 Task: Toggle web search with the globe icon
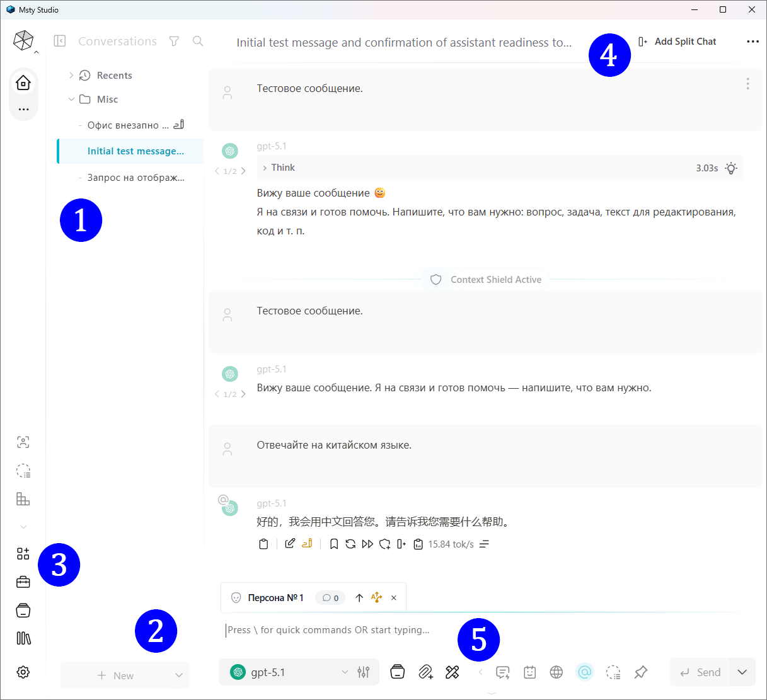557,672
